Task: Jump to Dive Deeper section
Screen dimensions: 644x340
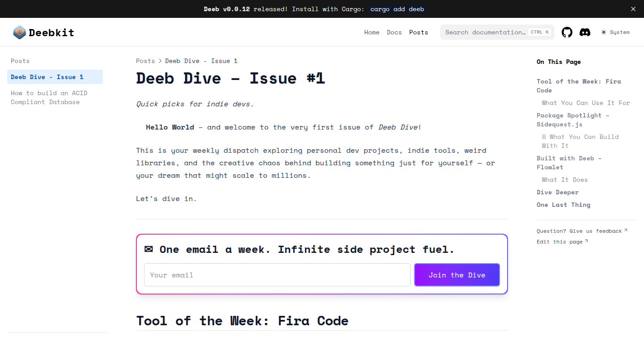Action: (x=558, y=192)
